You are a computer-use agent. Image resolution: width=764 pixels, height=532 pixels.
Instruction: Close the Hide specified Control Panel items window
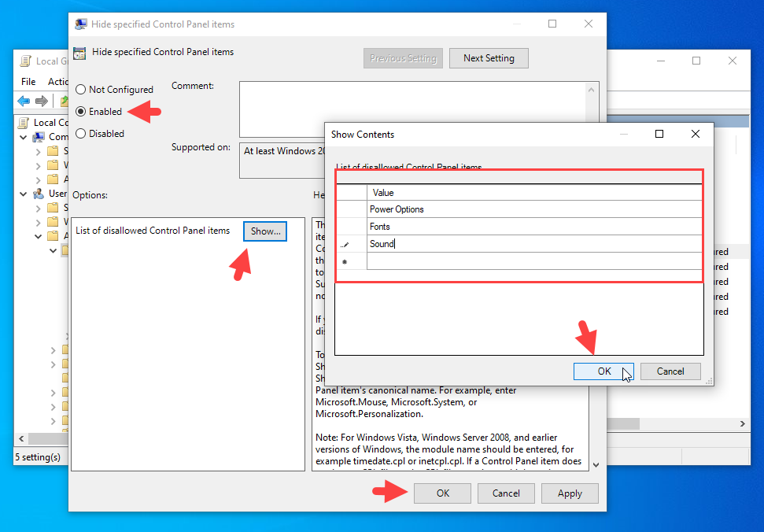point(588,24)
